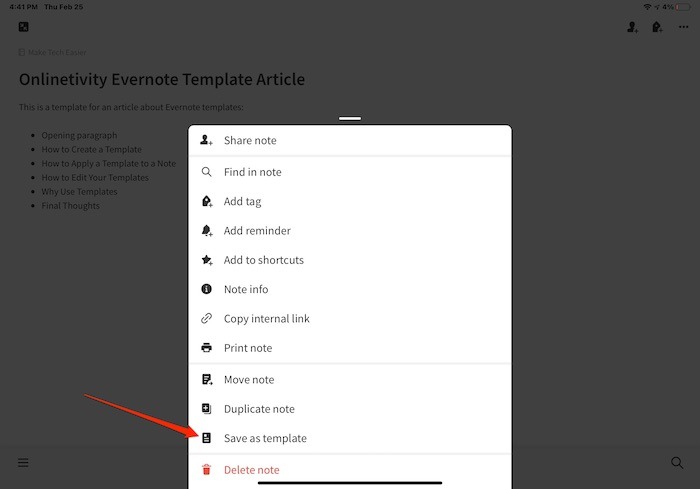
Task: Choose Move note
Action: [350, 380]
